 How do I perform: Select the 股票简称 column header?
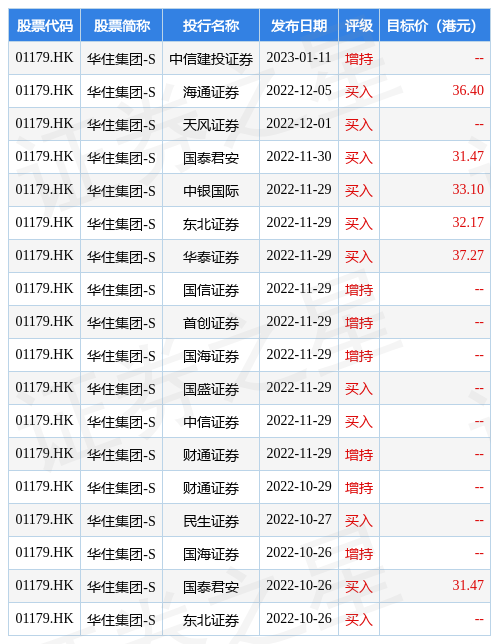[122, 25]
